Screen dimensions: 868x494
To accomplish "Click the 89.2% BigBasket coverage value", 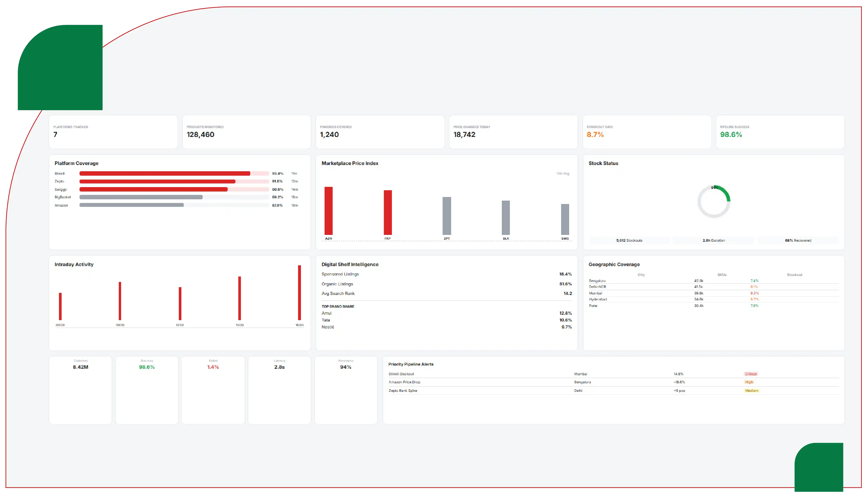I will point(278,197).
